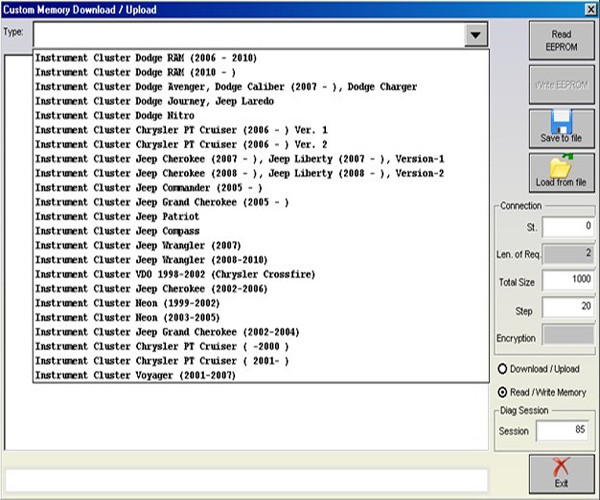The image size is (600, 500).
Task: Click the Save to file floppy icon
Action: coord(560,122)
